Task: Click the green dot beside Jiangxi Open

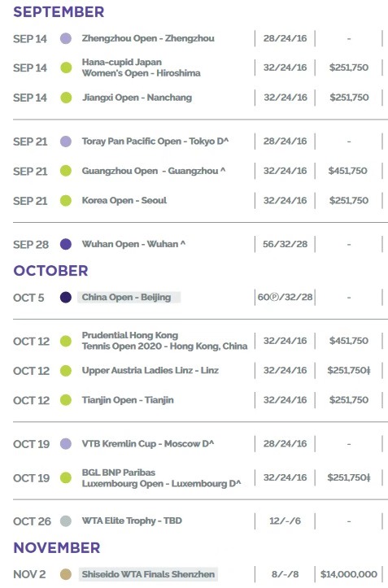Action: [66, 98]
